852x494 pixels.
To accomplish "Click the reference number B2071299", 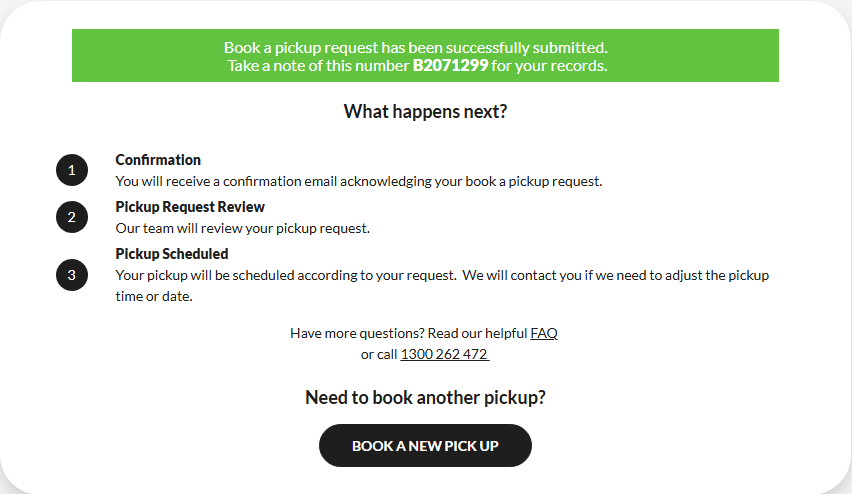I will 450,66.
